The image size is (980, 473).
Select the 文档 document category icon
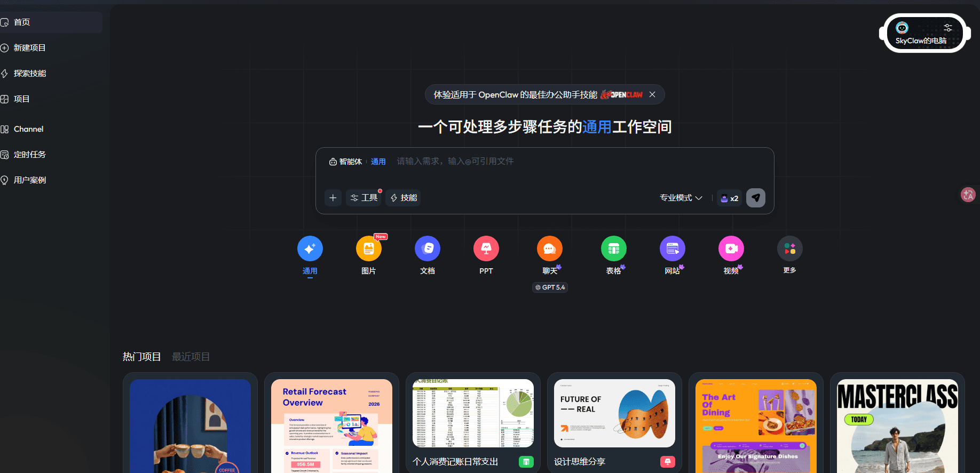click(428, 248)
